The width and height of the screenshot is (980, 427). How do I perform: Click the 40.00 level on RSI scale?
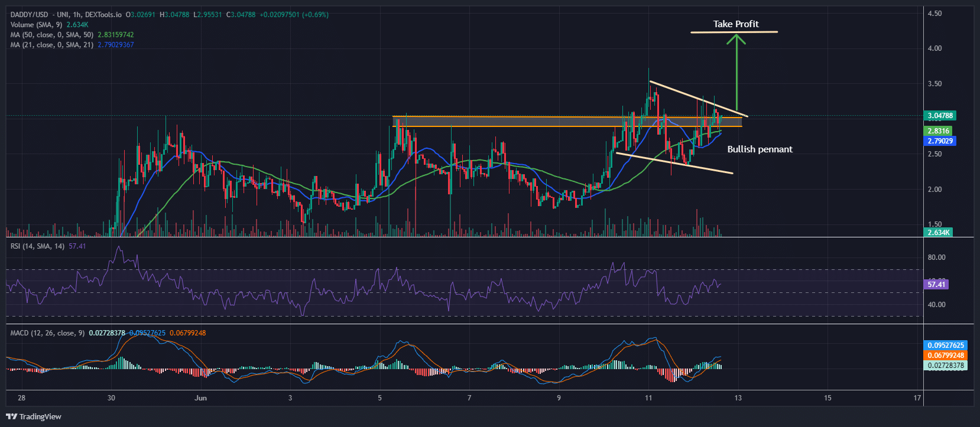pos(936,305)
